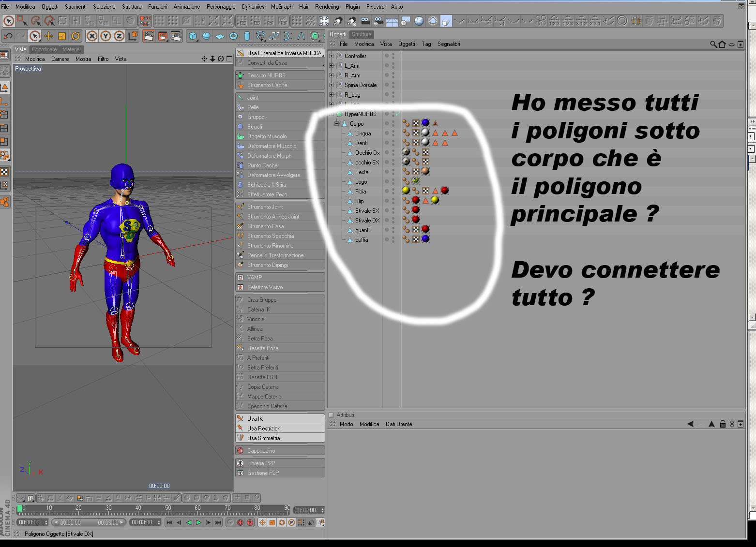Toggle Usa IK option
The height and width of the screenshot is (547, 756).
pos(280,419)
